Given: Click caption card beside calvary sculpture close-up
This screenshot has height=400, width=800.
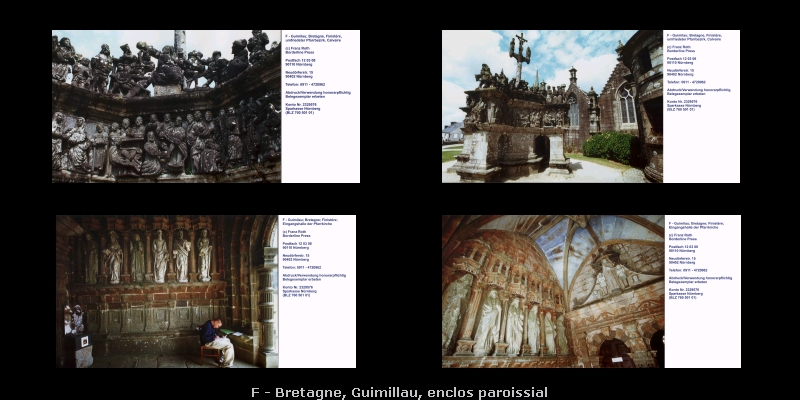Looking at the screenshot, I should [320, 106].
